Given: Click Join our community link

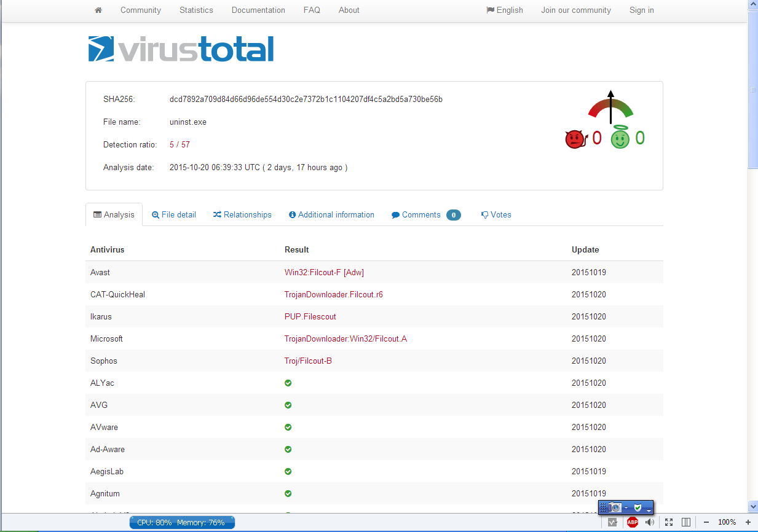Looking at the screenshot, I should pyautogui.click(x=576, y=10).
